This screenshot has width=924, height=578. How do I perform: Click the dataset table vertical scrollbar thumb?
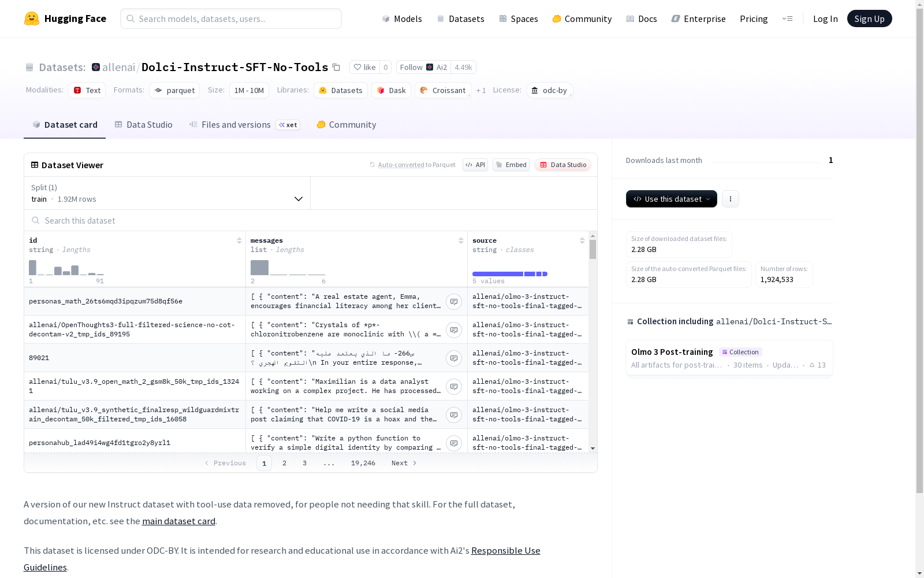tap(593, 250)
